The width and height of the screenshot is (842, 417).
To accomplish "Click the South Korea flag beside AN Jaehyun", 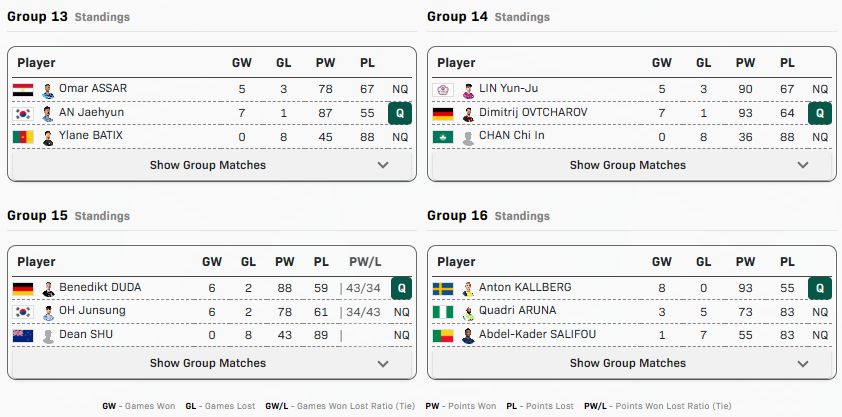I will [x=22, y=113].
